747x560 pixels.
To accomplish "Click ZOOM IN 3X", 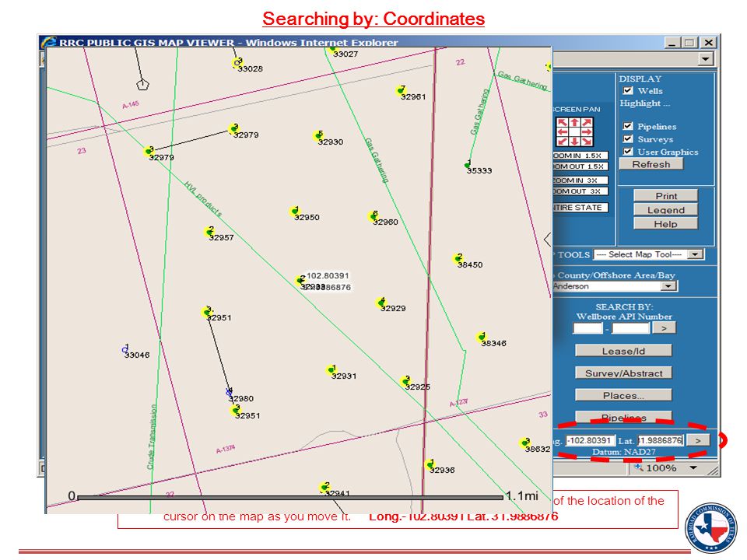I will pyautogui.click(x=580, y=180).
